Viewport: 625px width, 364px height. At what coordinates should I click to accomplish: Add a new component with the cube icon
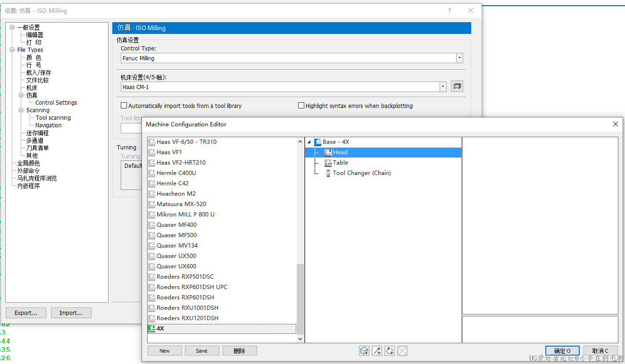364,351
